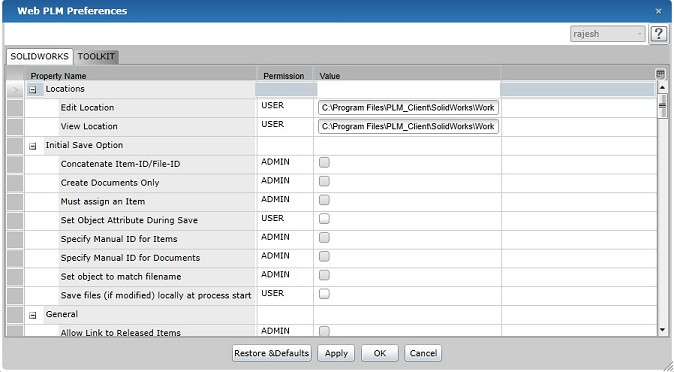Close the Web PLM Preferences dialog
The width and height of the screenshot is (674, 372).
coord(659,12)
